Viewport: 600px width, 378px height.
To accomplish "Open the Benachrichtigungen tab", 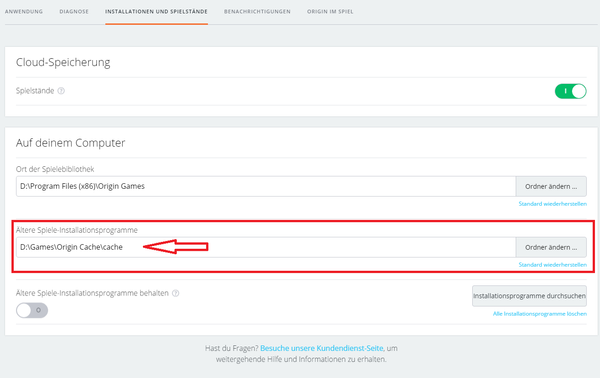I will (x=257, y=11).
